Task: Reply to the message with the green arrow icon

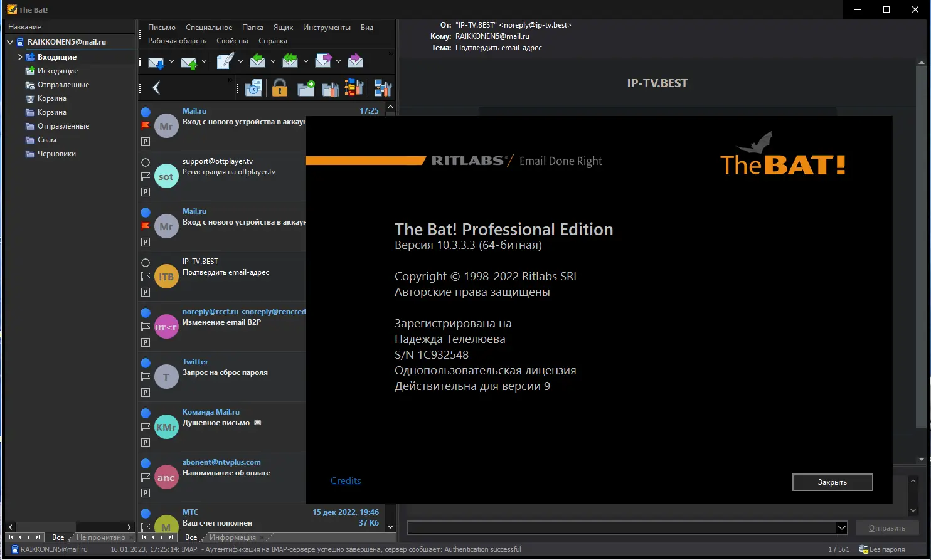Action: (x=258, y=61)
